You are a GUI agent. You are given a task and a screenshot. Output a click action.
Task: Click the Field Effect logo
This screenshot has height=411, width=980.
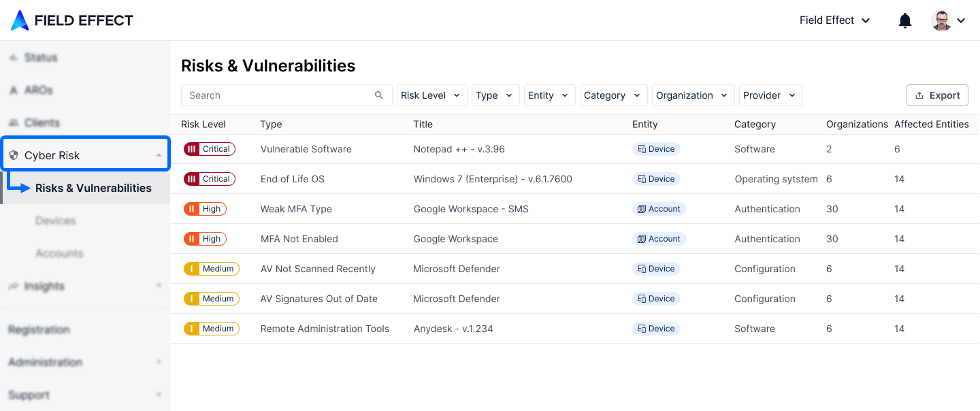pyautogui.click(x=72, y=20)
